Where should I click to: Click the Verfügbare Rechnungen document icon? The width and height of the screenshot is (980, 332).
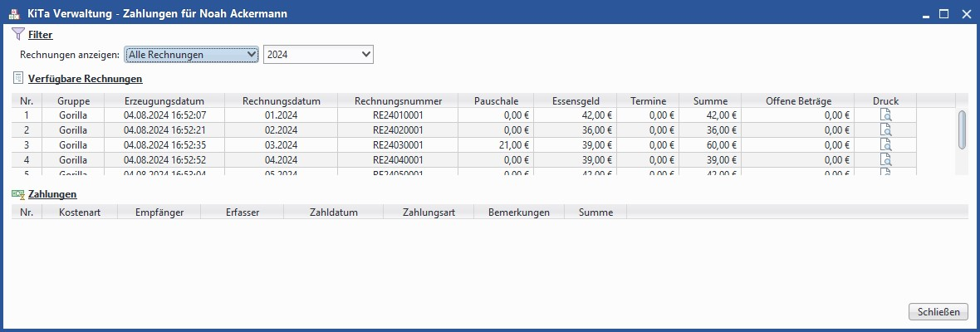[18, 79]
